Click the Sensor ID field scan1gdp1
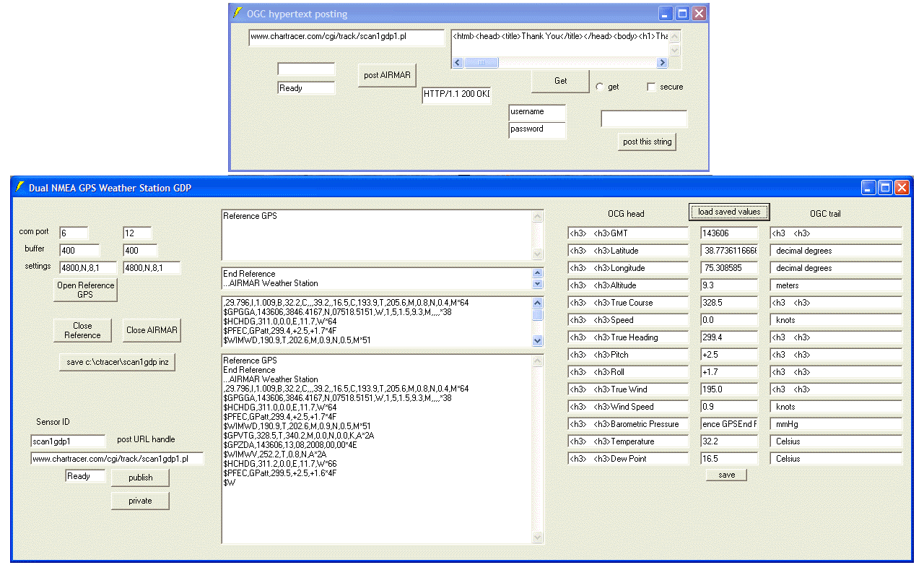924x578 pixels. (x=68, y=441)
